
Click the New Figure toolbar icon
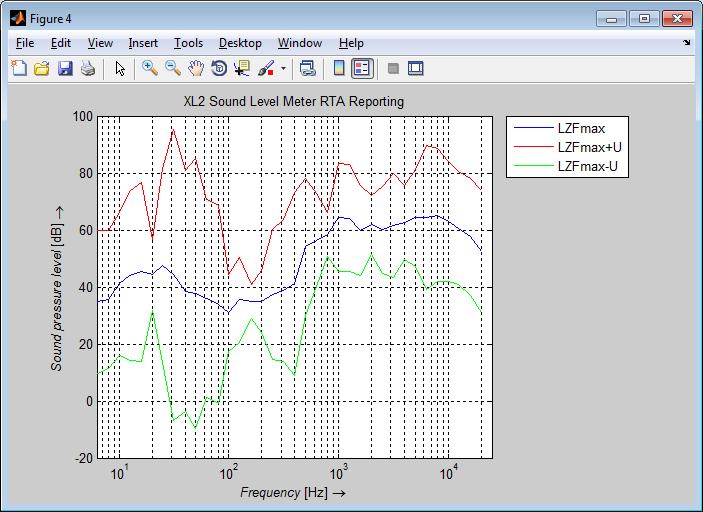[19, 69]
